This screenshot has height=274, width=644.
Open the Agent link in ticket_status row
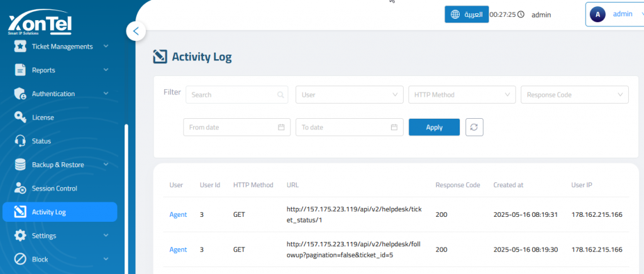(x=178, y=214)
